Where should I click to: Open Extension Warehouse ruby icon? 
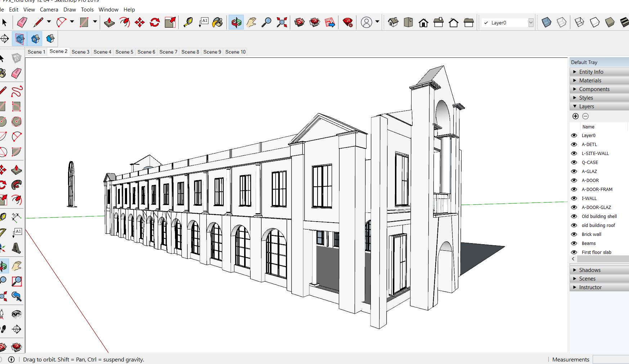348,22
